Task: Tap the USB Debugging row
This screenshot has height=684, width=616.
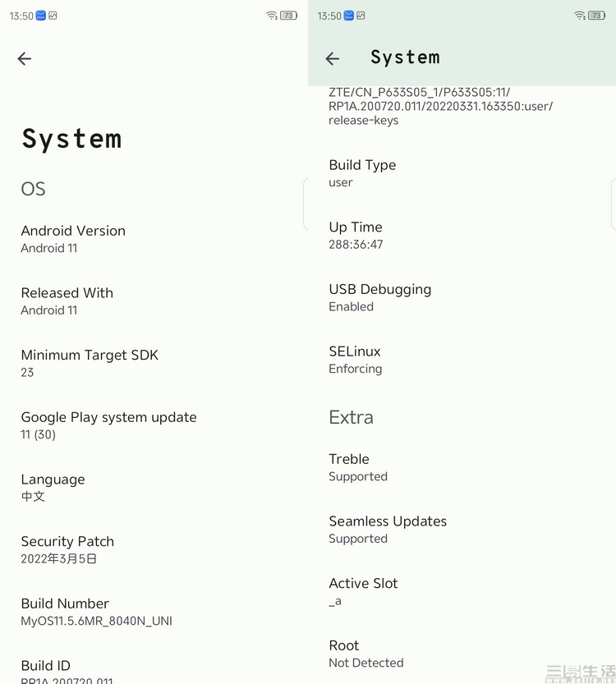Action: pos(379,297)
